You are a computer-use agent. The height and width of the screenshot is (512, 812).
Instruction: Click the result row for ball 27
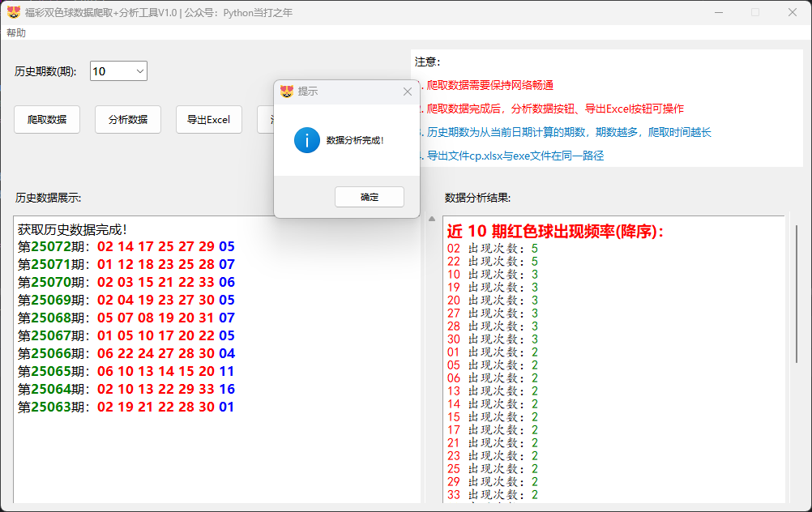pos(493,314)
